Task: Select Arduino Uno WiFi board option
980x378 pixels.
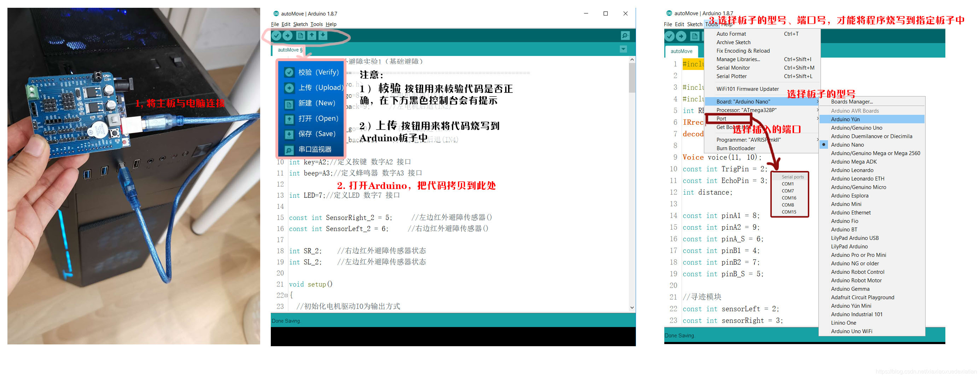Action: point(871,332)
